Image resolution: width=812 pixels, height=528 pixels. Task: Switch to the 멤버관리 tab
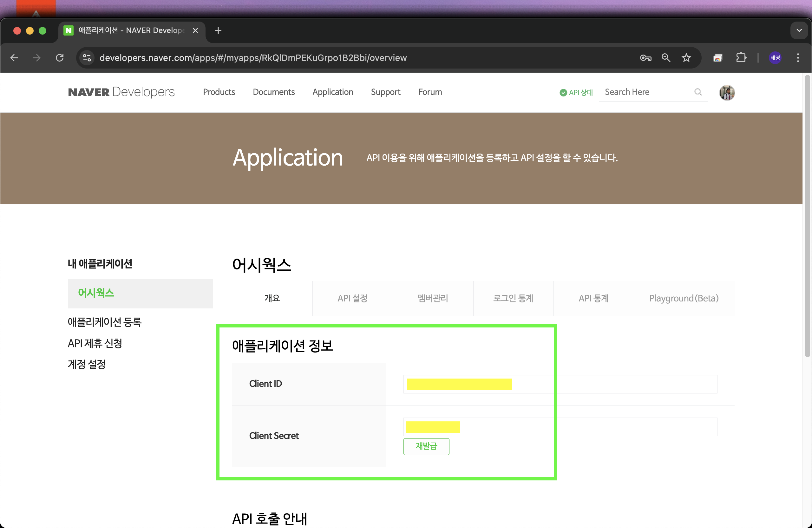pyautogui.click(x=433, y=298)
